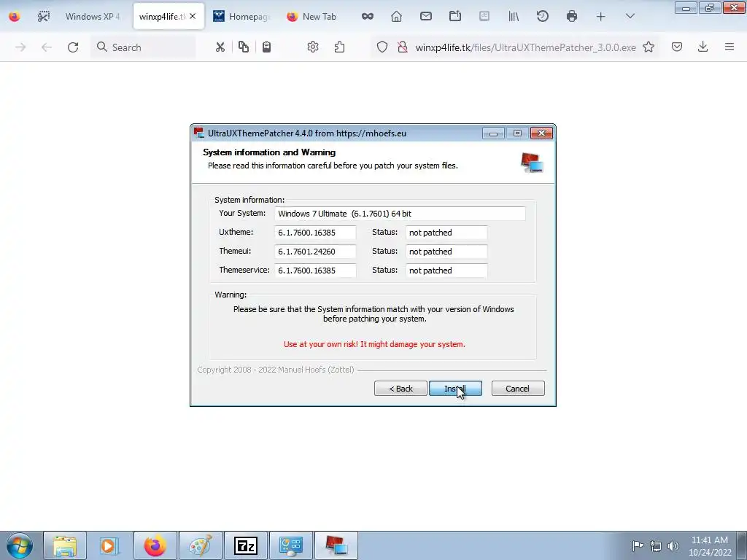Click the insecure connection lock icon
The width and height of the screenshot is (747, 560).
coord(403,47)
